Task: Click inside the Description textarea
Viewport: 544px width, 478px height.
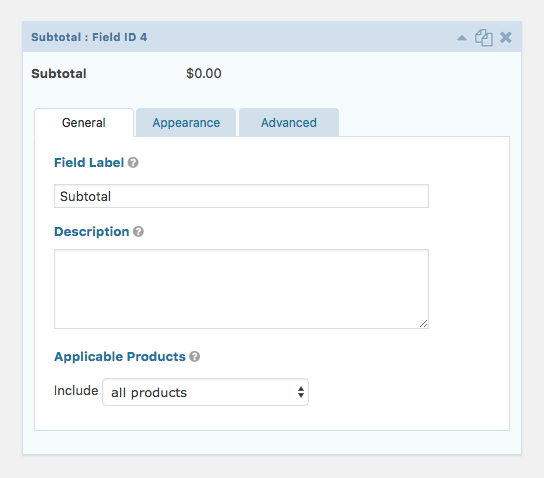Action: pos(241,289)
